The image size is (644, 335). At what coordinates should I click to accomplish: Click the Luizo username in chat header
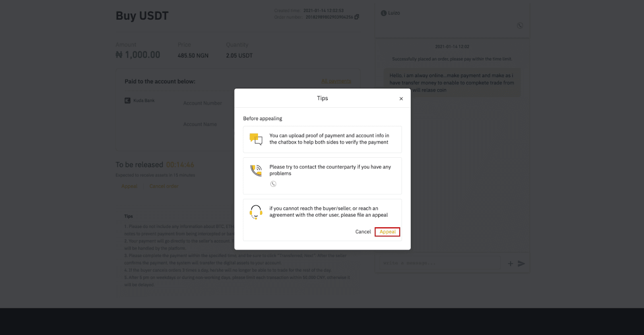[394, 13]
